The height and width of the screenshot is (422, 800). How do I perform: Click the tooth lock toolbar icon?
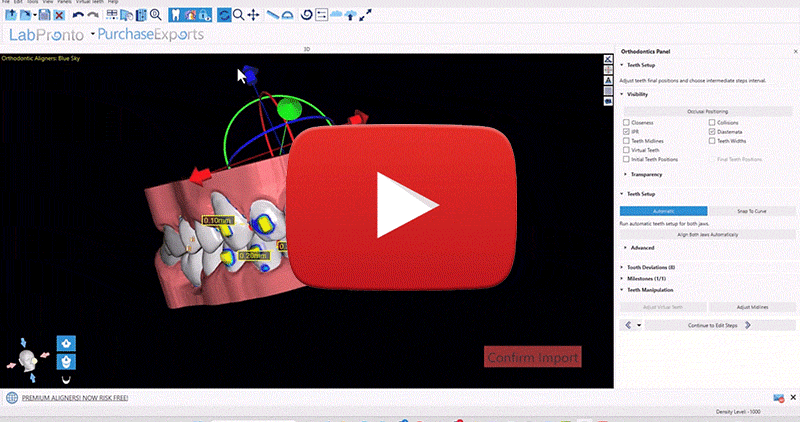point(205,15)
